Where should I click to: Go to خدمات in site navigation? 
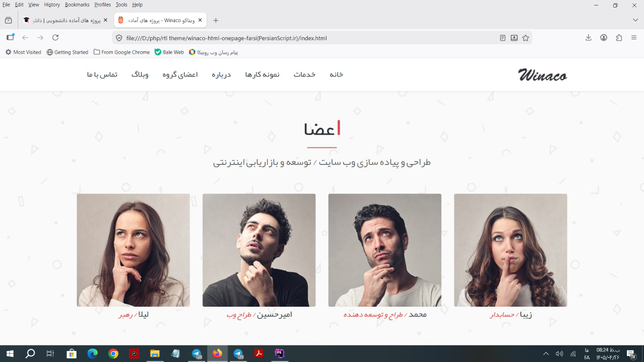304,74
